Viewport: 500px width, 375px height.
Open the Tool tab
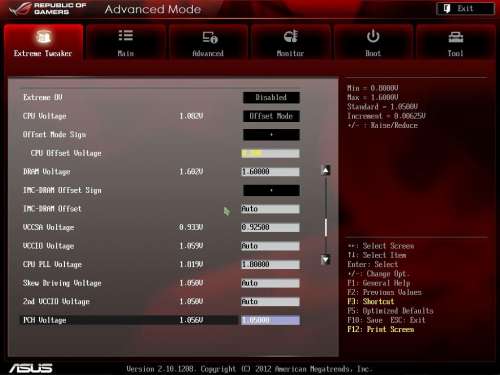pyautogui.click(x=455, y=42)
